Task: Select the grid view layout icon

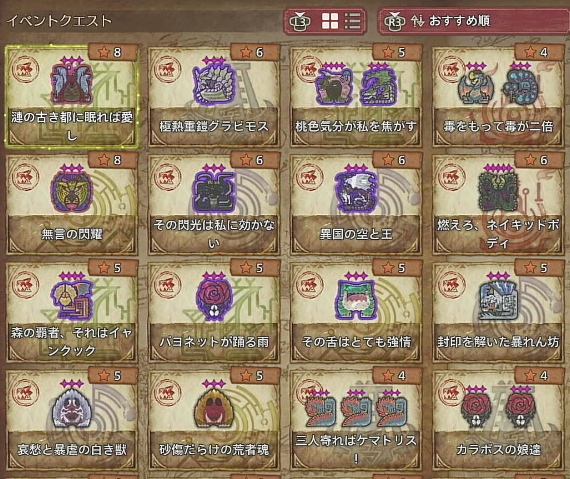Action: coord(330,21)
